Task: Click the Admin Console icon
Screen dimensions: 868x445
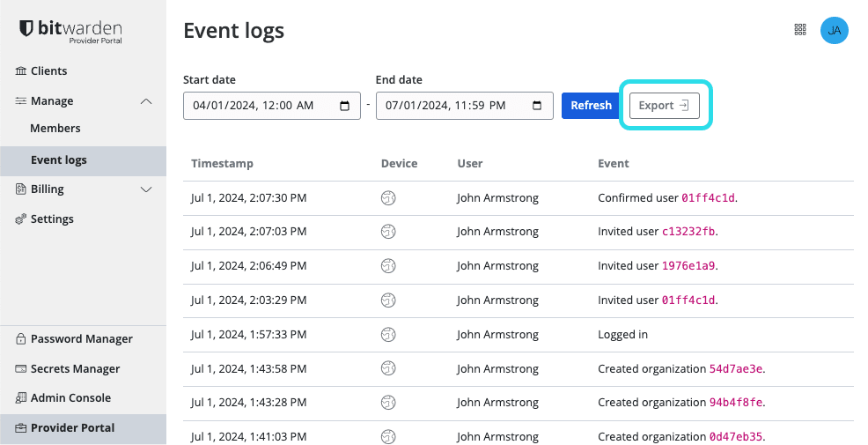Action: (21, 398)
